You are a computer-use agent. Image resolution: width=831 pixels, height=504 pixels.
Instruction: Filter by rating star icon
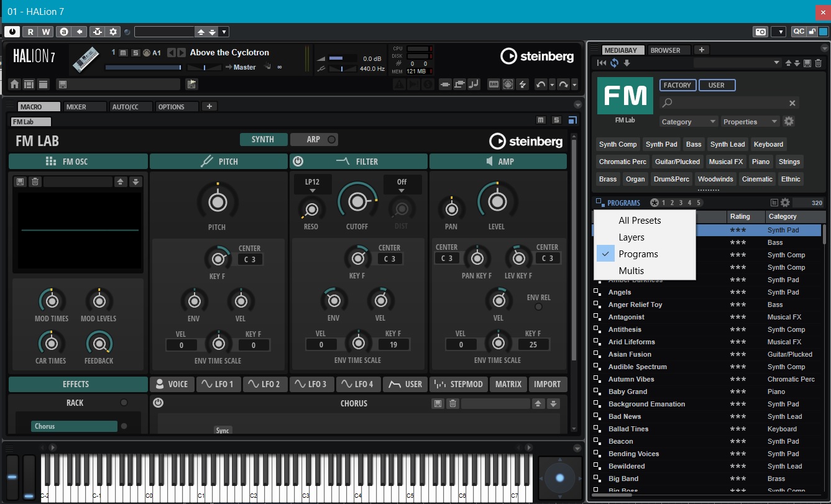click(654, 203)
